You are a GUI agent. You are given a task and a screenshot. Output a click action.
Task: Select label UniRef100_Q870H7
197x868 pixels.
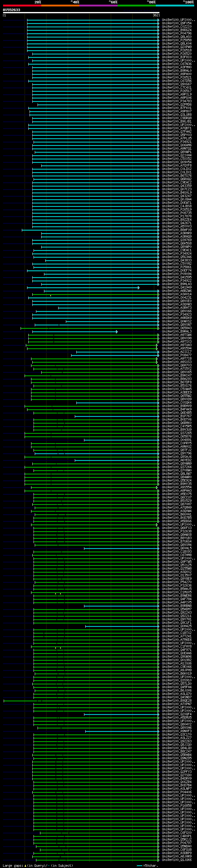(177, 504)
